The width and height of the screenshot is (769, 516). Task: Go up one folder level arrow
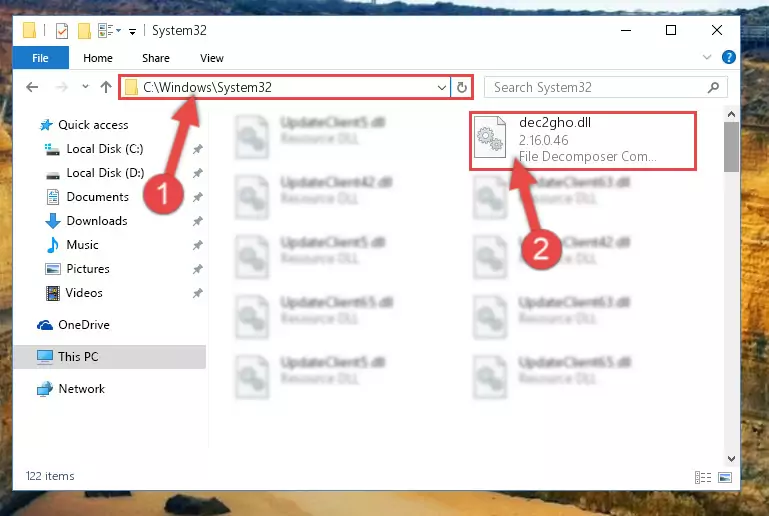point(106,87)
